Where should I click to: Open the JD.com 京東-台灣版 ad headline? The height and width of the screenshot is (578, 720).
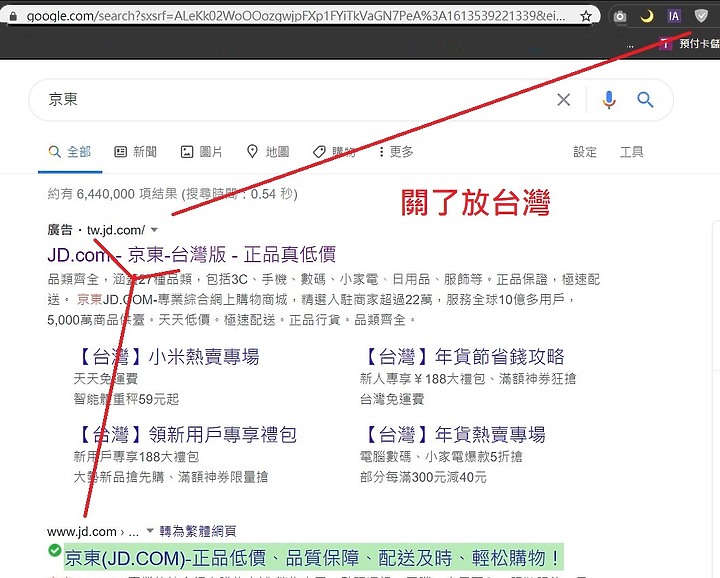click(x=191, y=254)
